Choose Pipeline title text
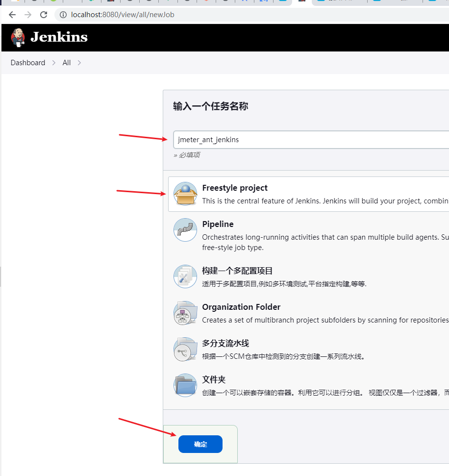The height and width of the screenshot is (476, 449). pos(218,224)
